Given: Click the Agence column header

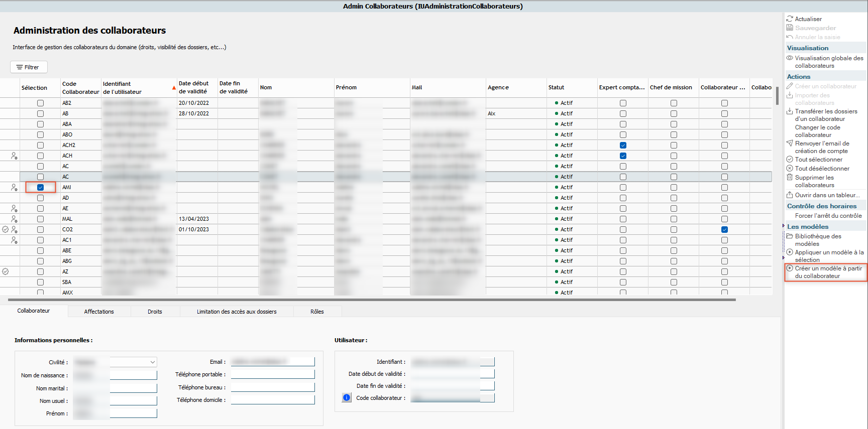Looking at the screenshot, I should (x=516, y=87).
